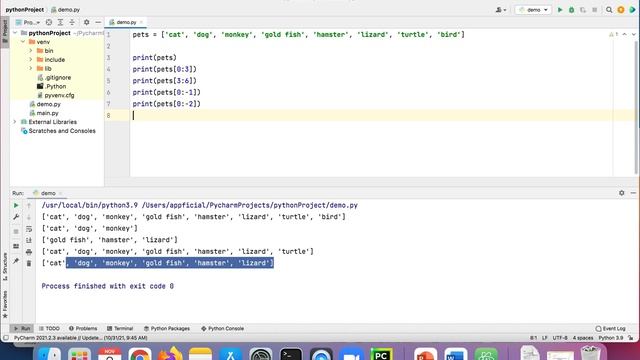Open Project panel options gear
This screenshot has width=640, height=360.
click(87, 22)
